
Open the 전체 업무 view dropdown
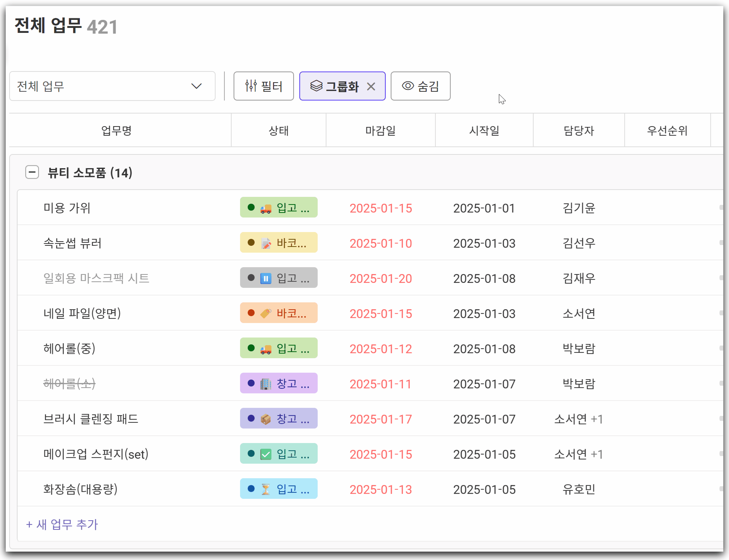tap(112, 86)
